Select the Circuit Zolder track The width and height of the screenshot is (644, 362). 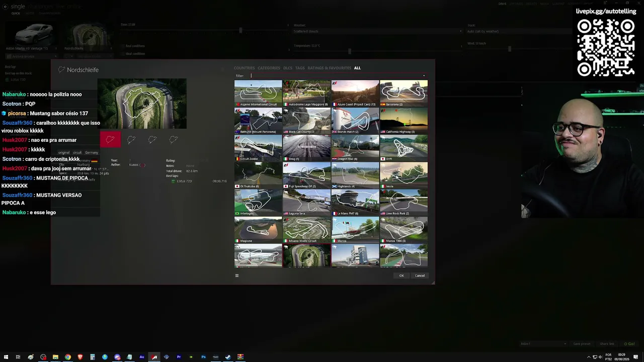[x=258, y=148]
